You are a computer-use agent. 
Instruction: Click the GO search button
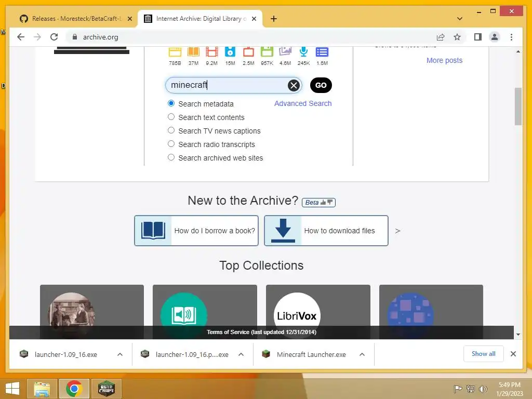click(321, 85)
